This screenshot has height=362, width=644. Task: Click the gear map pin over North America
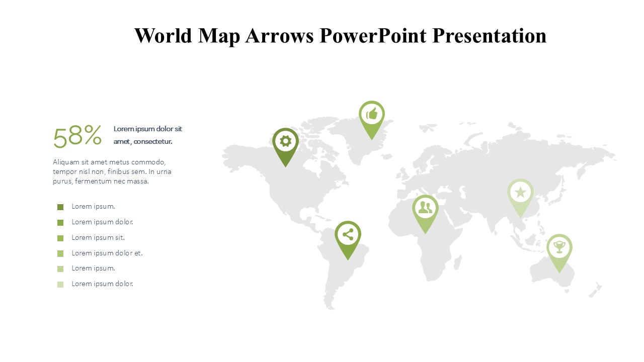click(285, 146)
